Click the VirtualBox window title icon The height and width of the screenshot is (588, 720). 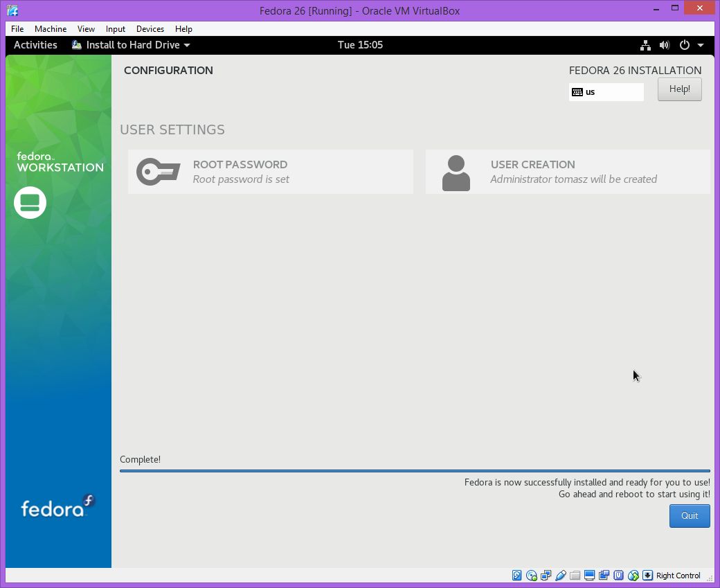point(12,10)
